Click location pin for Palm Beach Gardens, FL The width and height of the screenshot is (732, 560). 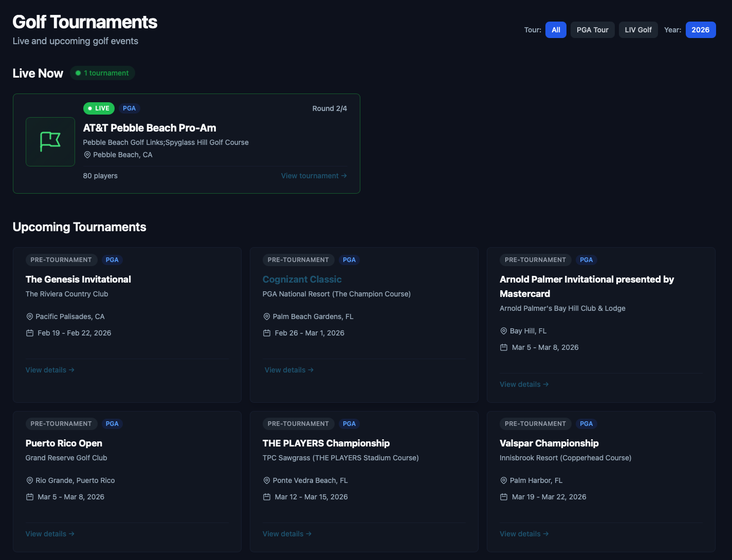(267, 316)
